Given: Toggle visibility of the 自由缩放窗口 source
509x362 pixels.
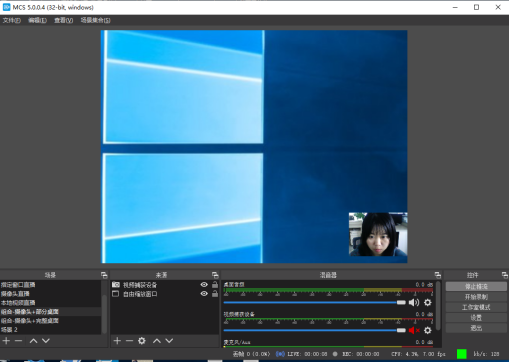Looking at the screenshot, I should [x=204, y=294].
